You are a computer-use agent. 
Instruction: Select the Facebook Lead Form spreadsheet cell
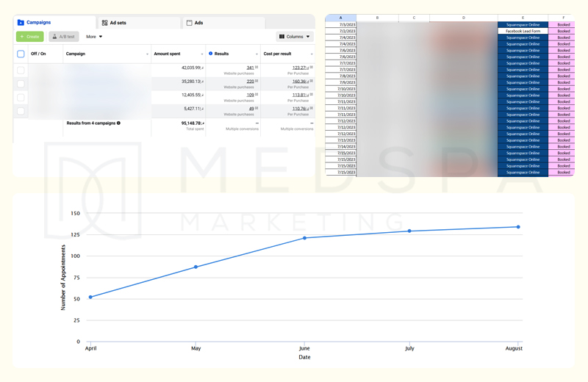pos(523,32)
